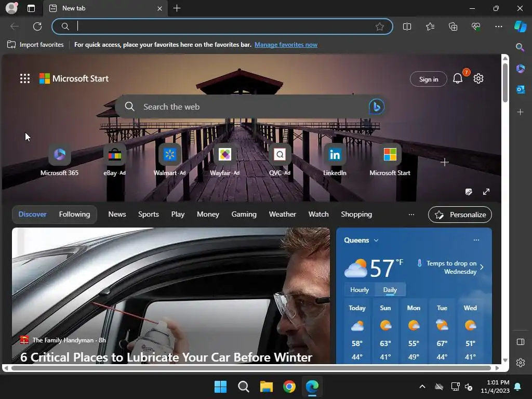Screen dimensions: 532x399
Task: Open a new tab with plus button
Action: click(x=177, y=8)
